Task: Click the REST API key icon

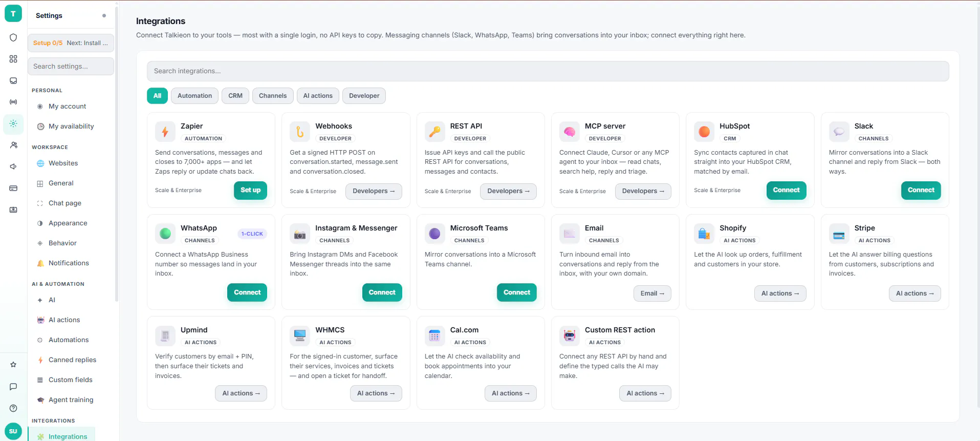Action: point(434,132)
